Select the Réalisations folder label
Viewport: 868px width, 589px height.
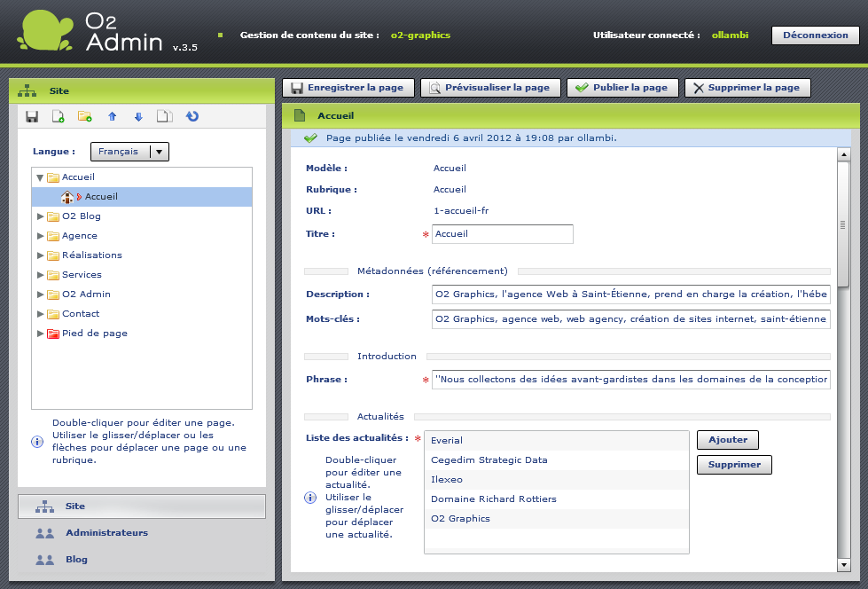pos(92,255)
